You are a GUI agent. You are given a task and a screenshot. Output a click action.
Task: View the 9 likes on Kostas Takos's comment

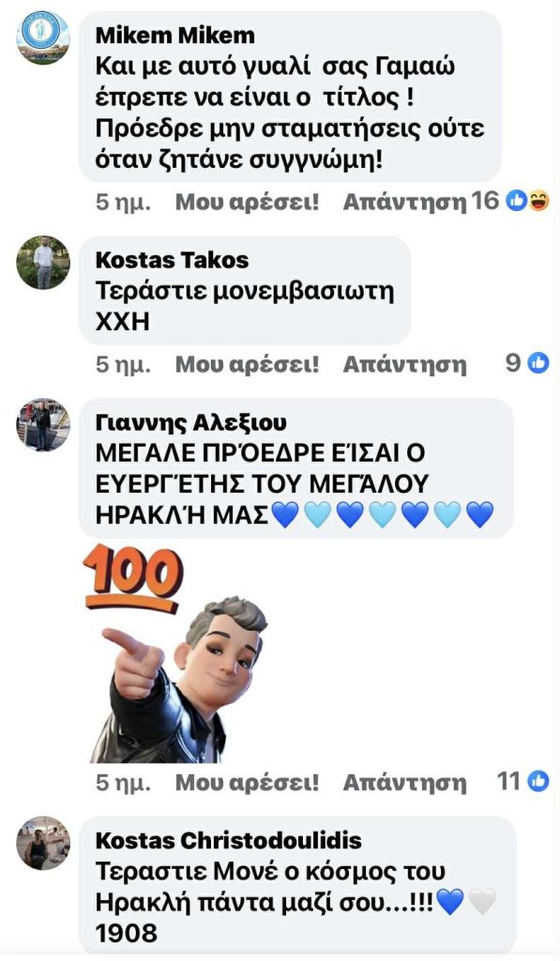click(527, 363)
